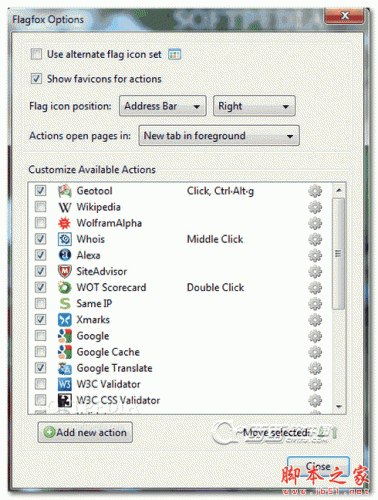Click Add new action button
The height and width of the screenshot is (500, 378).
85,432
